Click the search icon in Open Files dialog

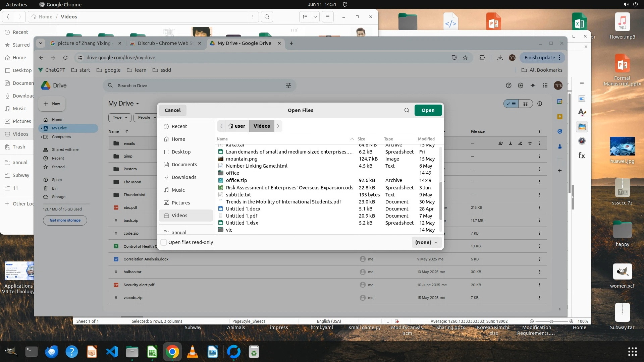pyautogui.click(x=407, y=110)
